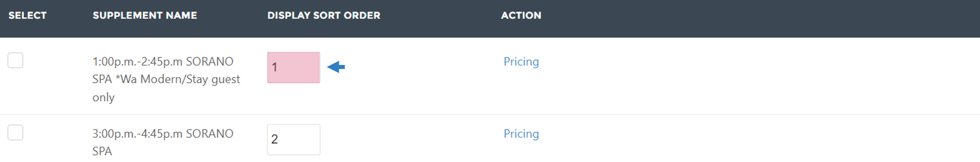Click the sort order field containing 2

294,140
